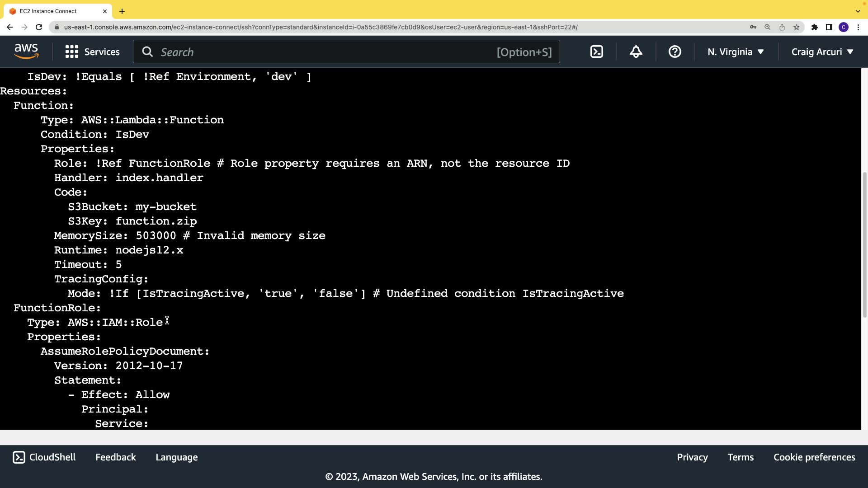Open the tab search chevron
The height and width of the screenshot is (488, 868).
[x=858, y=11]
